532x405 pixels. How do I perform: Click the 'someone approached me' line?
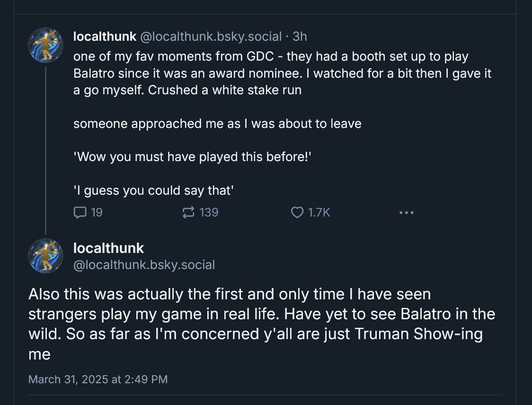coord(217,124)
